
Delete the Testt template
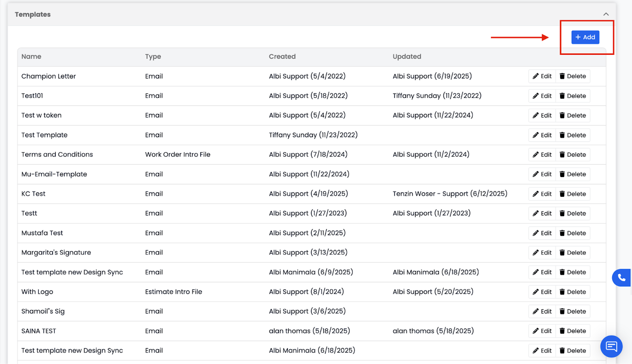pos(573,213)
